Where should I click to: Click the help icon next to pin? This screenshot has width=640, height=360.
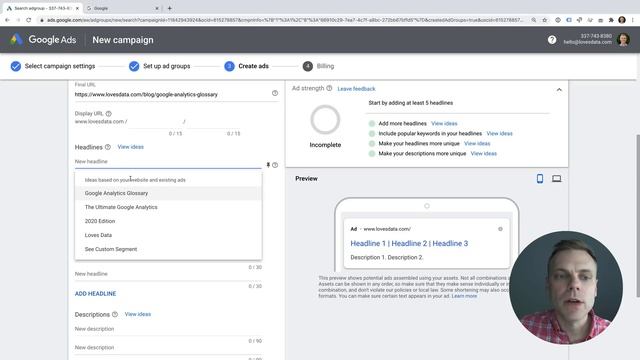(x=275, y=165)
